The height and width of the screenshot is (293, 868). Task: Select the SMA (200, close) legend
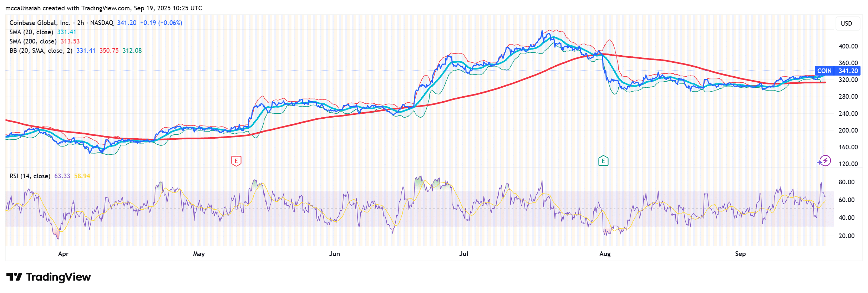click(x=33, y=41)
